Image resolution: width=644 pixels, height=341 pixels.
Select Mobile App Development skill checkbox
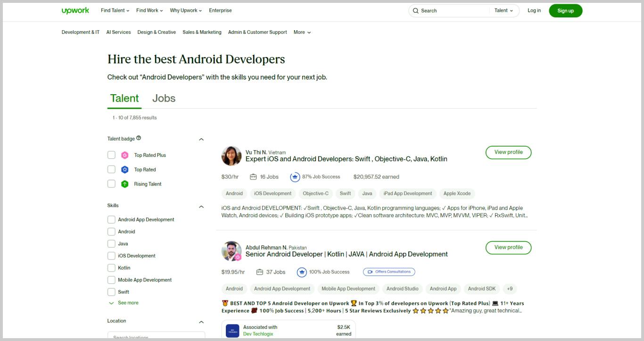(x=111, y=280)
